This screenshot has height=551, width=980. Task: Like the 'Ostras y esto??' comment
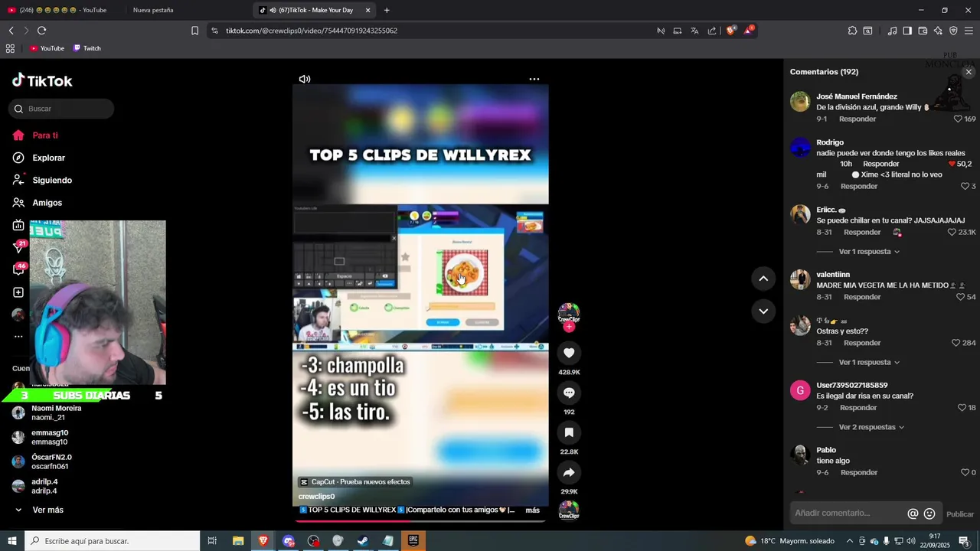(955, 343)
